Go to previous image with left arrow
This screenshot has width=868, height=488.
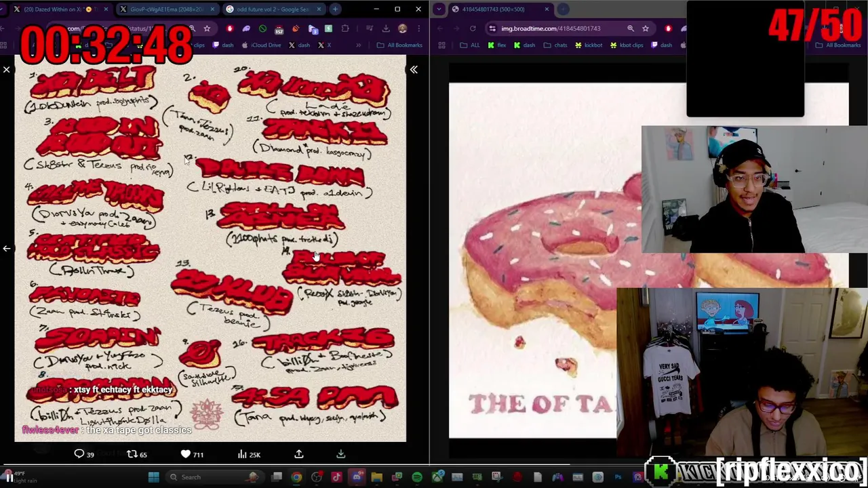pos(7,249)
